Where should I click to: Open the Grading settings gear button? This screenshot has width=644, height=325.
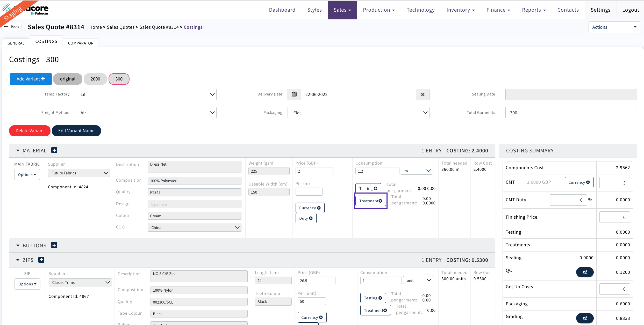click(x=584, y=318)
